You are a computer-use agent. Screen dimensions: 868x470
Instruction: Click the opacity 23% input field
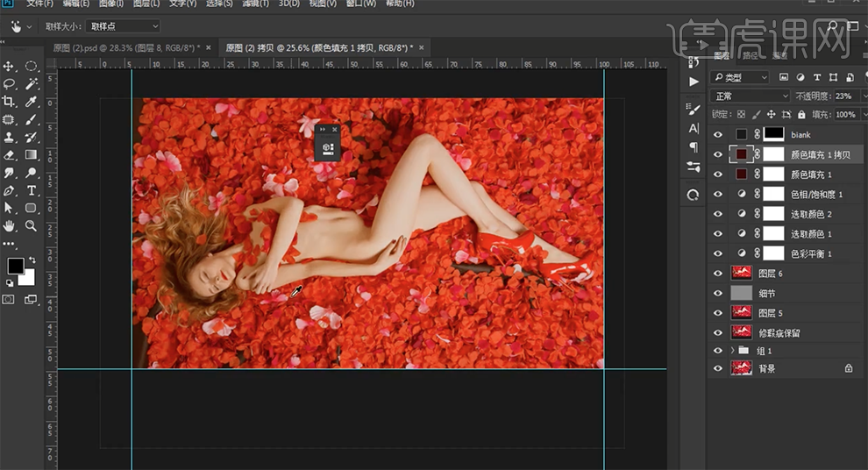coord(843,96)
